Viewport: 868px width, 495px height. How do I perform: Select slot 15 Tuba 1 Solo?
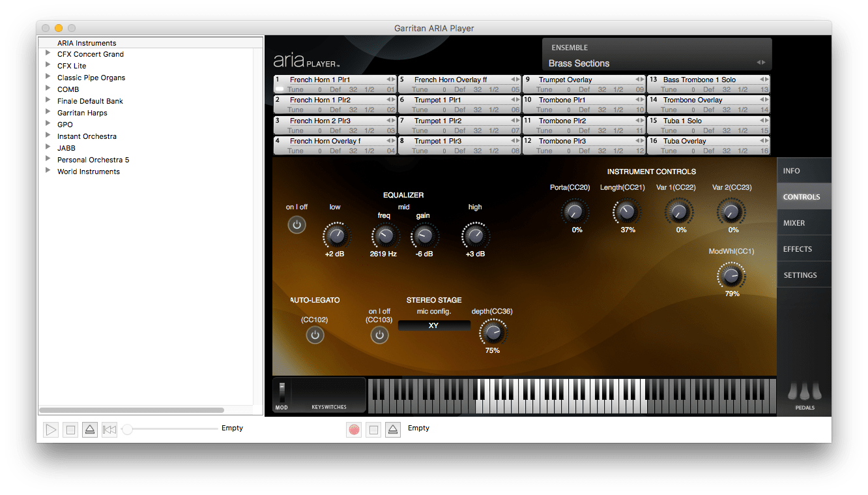[x=708, y=125]
